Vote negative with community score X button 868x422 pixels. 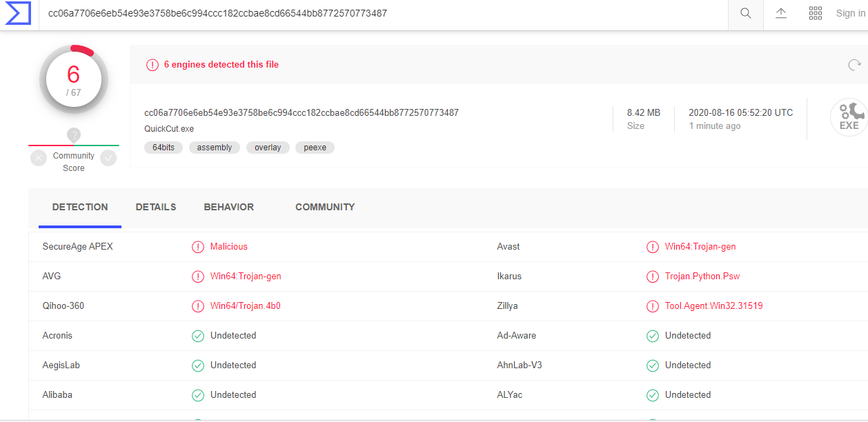click(x=39, y=158)
